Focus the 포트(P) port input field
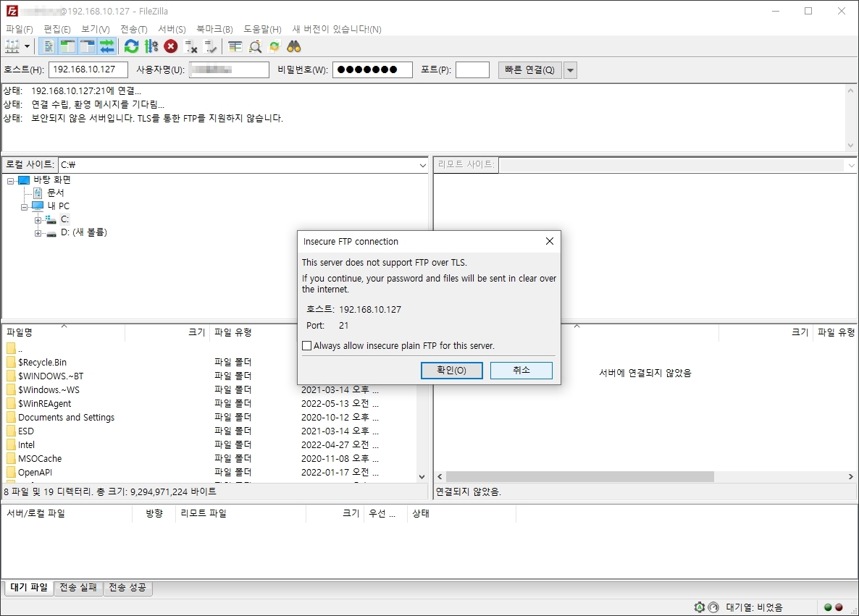This screenshot has height=616, width=859. pyautogui.click(x=472, y=69)
